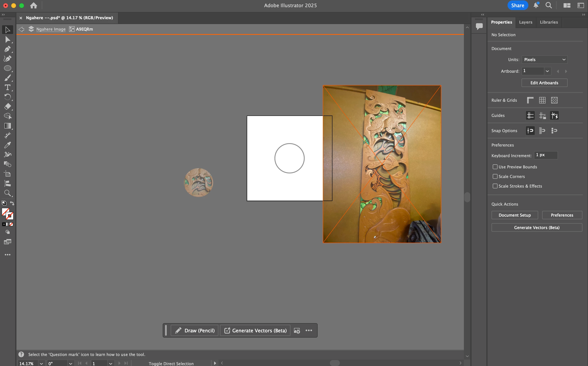Show rulers icon in Ruler & Grids
Image resolution: width=588 pixels, height=366 pixels.
pos(530,100)
